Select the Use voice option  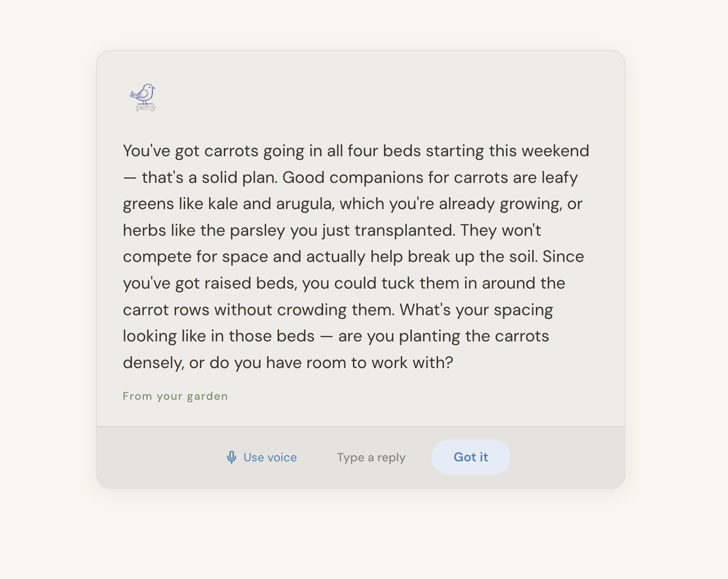[x=270, y=457]
